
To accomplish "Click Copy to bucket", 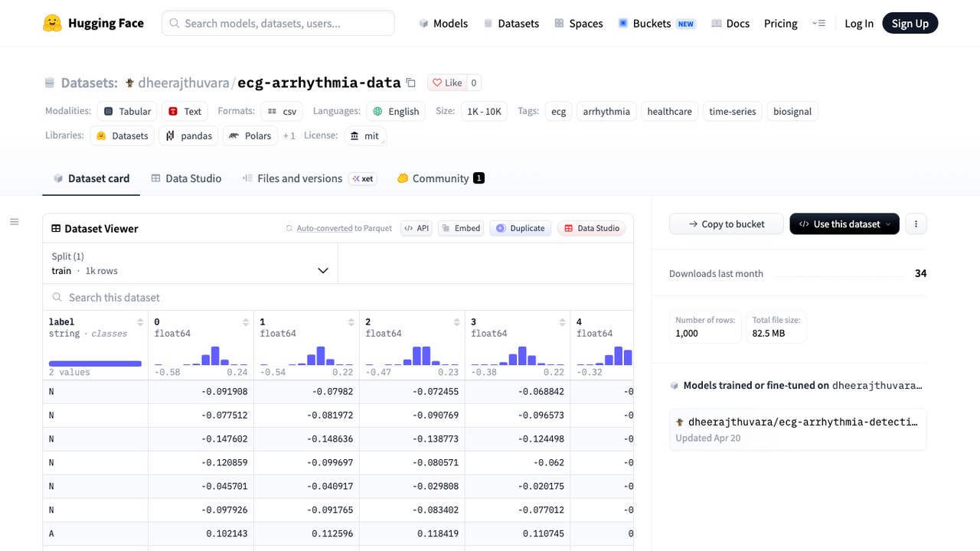I will [726, 224].
